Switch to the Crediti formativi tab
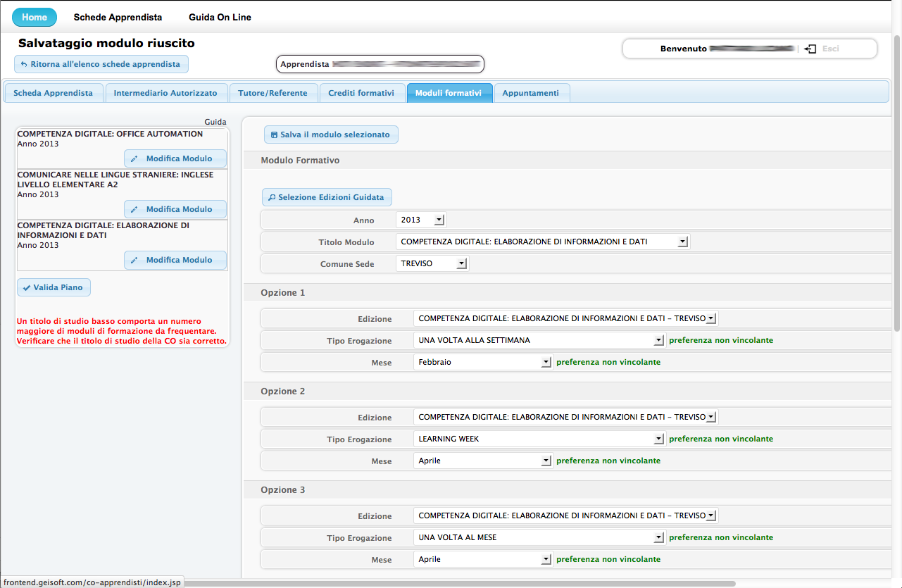The width and height of the screenshot is (902, 588). point(361,93)
